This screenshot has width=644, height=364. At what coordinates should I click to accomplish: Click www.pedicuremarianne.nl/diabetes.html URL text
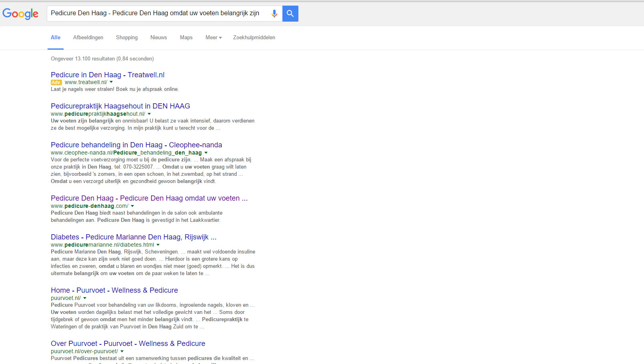click(x=102, y=245)
